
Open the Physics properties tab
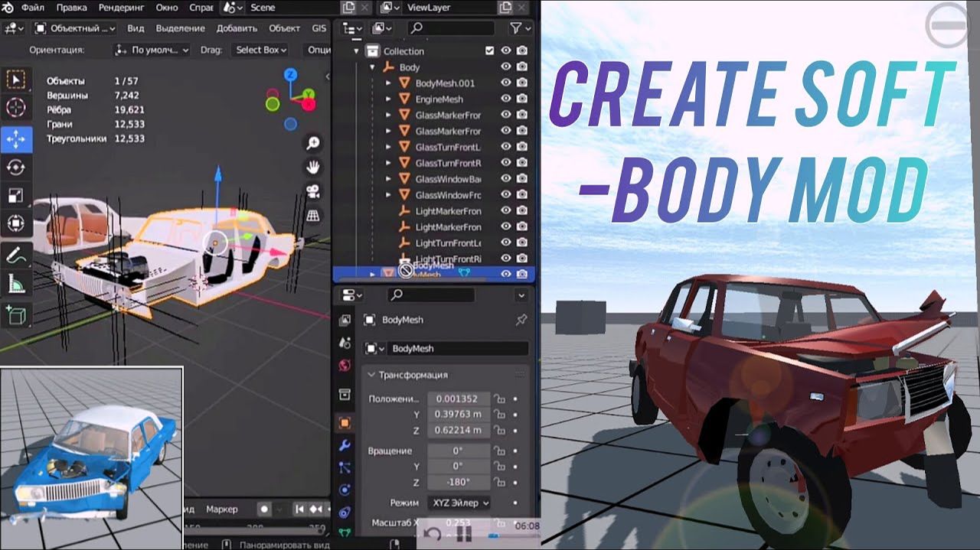click(x=345, y=490)
